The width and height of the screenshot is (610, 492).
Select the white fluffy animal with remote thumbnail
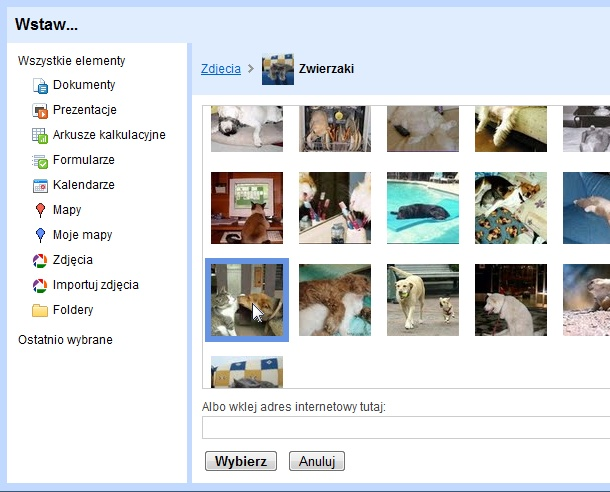click(423, 129)
